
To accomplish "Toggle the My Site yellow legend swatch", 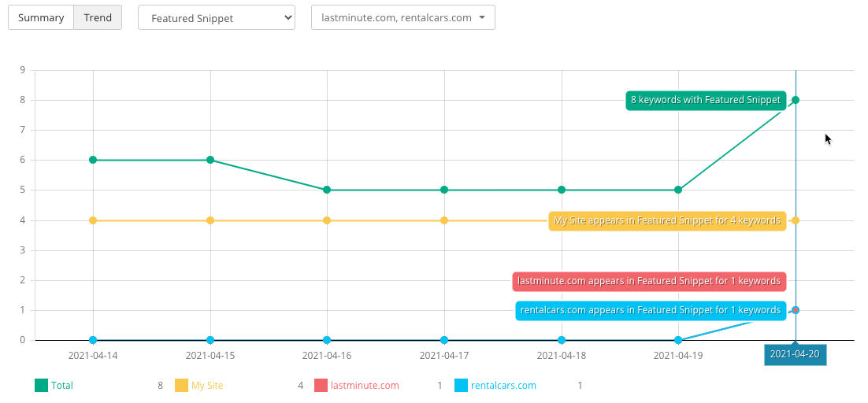I will tap(181, 386).
